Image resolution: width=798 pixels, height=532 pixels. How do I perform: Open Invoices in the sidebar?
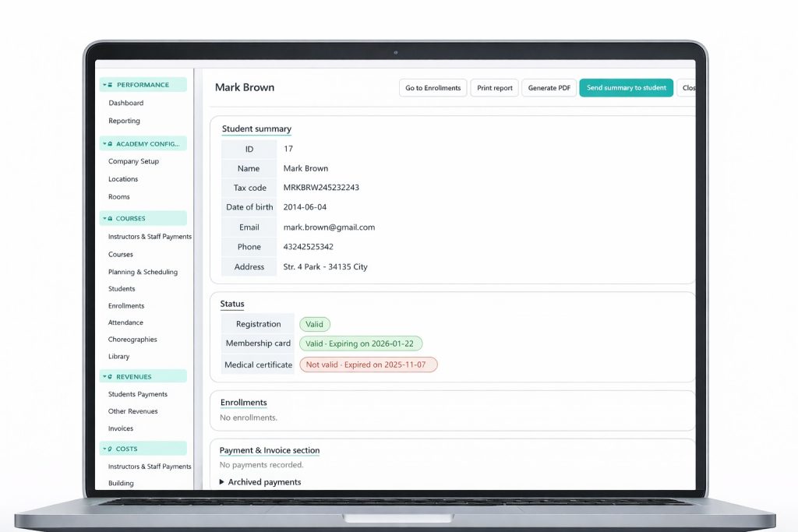[x=121, y=428]
